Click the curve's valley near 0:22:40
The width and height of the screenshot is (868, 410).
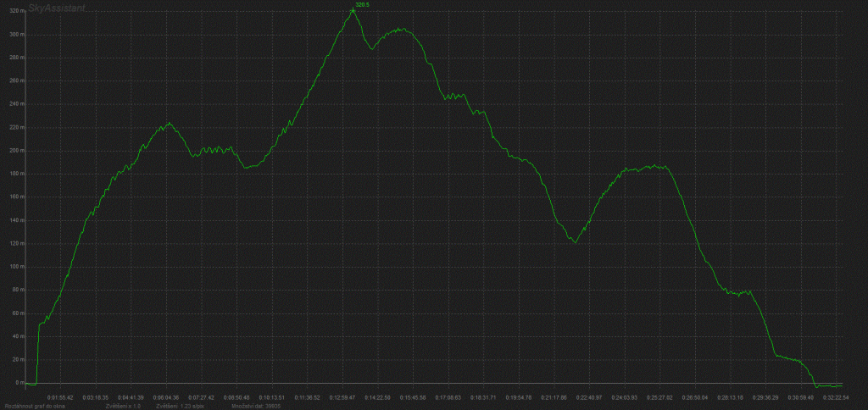pos(576,242)
